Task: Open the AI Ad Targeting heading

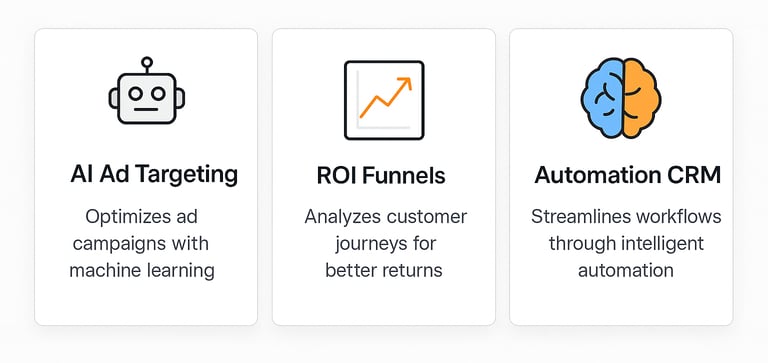Action: pyautogui.click(x=154, y=174)
